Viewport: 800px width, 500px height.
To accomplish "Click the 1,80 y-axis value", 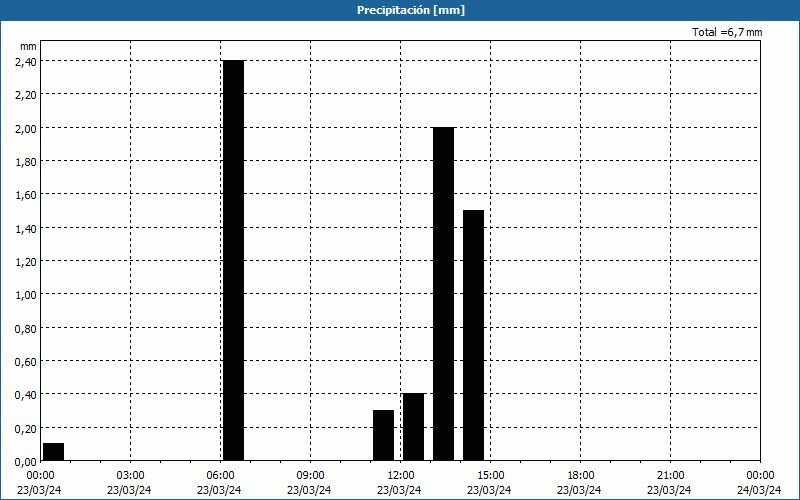I will (26, 161).
